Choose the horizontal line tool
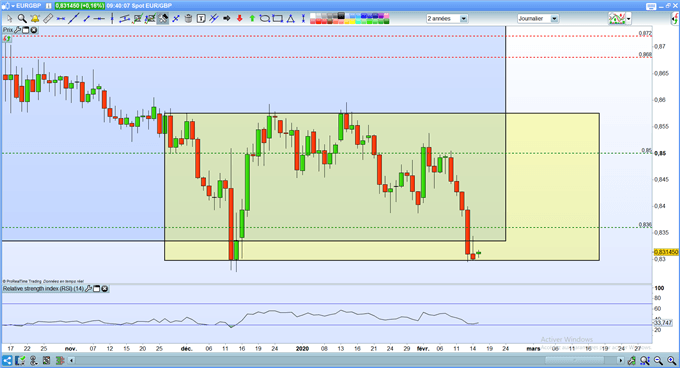 [99, 19]
